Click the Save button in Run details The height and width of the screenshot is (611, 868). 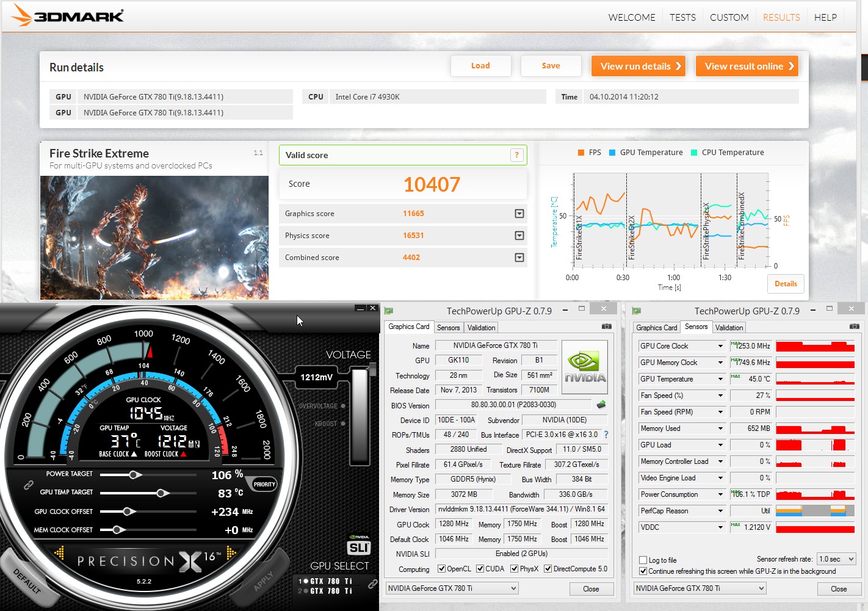tap(551, 66)
